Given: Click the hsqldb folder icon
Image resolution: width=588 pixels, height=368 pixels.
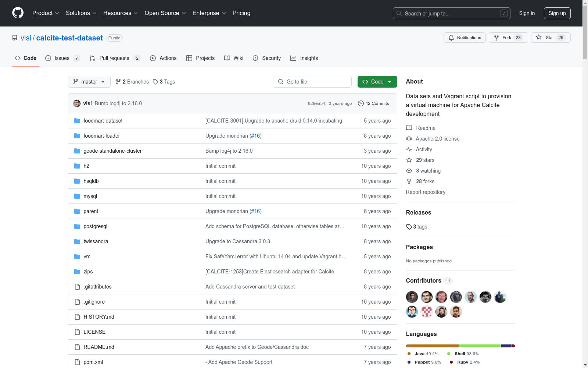Looking at the screenshot, I should click(x=77, y=181).
